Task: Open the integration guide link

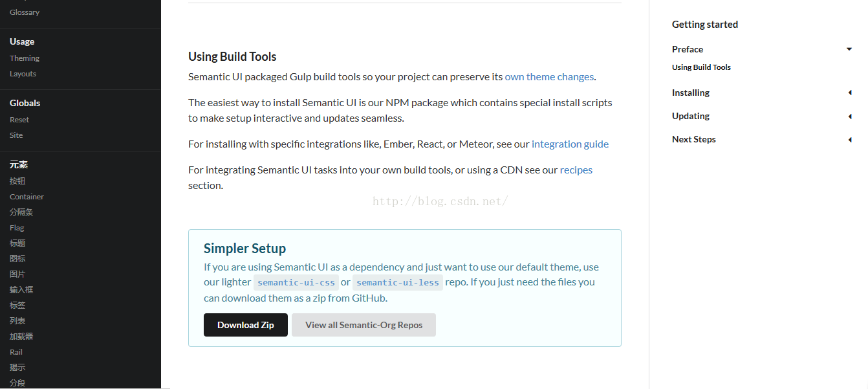Action: (x=570, y=144)
